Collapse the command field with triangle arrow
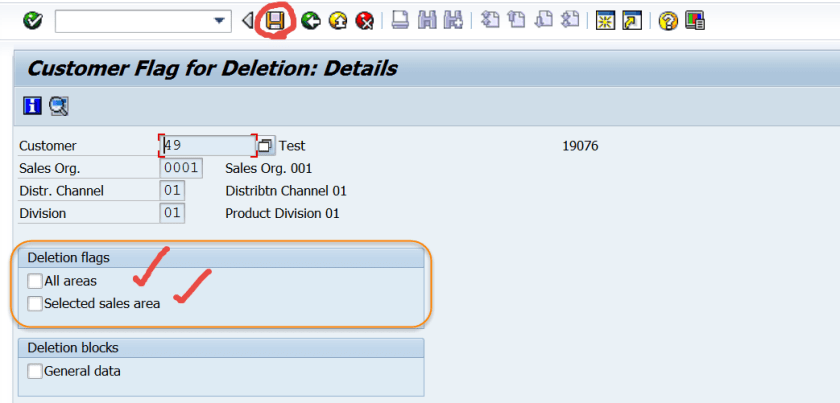Viewport: 840px width, 403px height. (247, 21)
